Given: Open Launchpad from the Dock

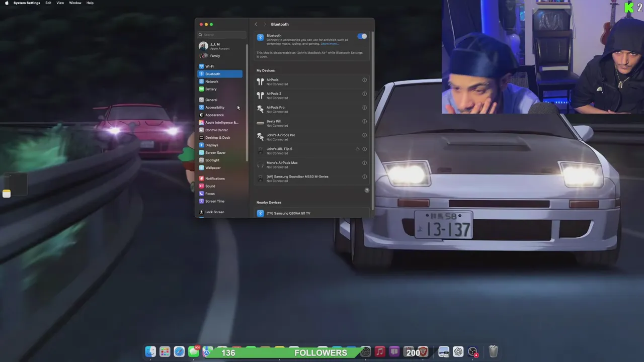Looking at the screenshot, I should pyautogui.click(x=165, y=352).
